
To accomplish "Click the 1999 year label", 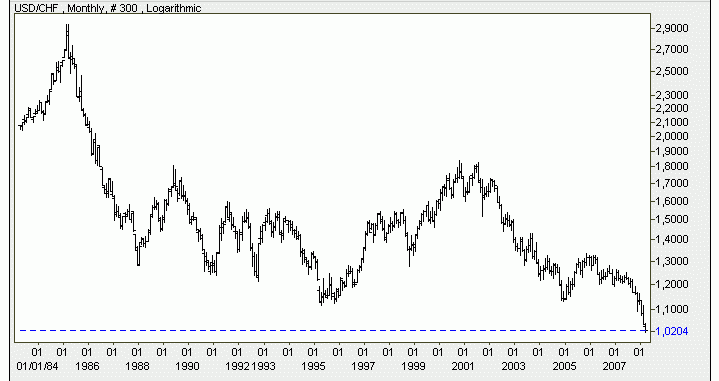I will click(413, 366).
